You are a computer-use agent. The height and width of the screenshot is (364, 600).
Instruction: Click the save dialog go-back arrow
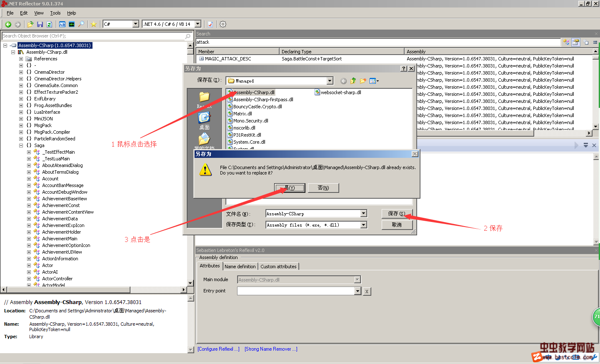click(343, 81)
